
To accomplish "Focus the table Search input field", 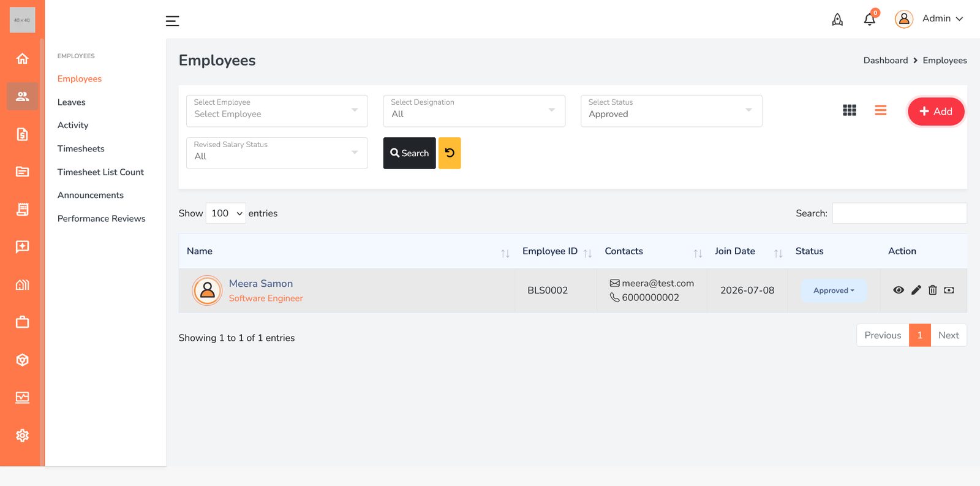I will pos(899,213).
